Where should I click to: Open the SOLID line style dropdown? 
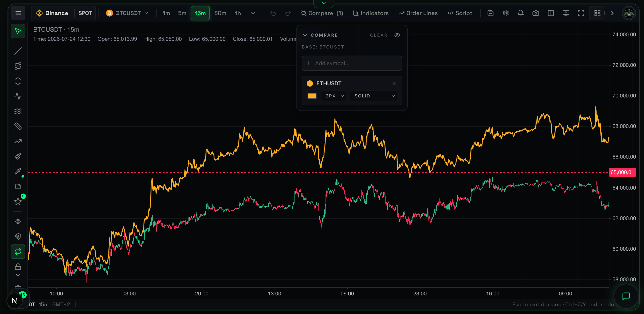click(373, 96)
